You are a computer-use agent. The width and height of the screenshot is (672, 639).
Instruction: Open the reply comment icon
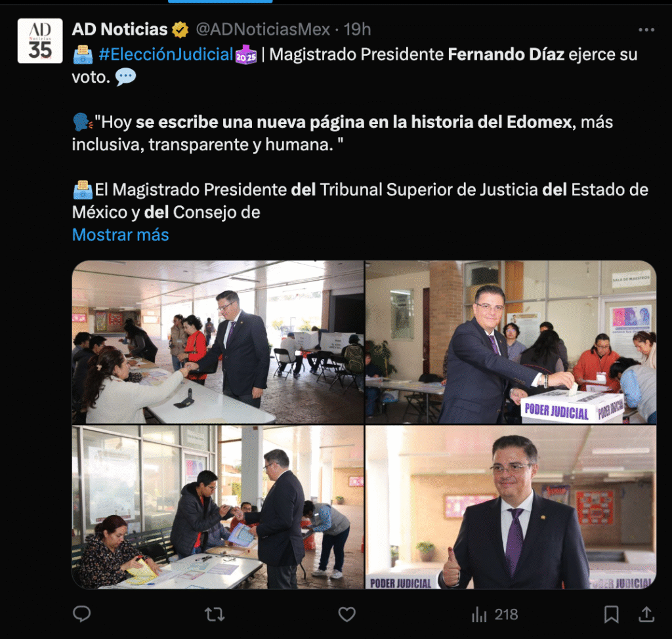tap(81, 614)
